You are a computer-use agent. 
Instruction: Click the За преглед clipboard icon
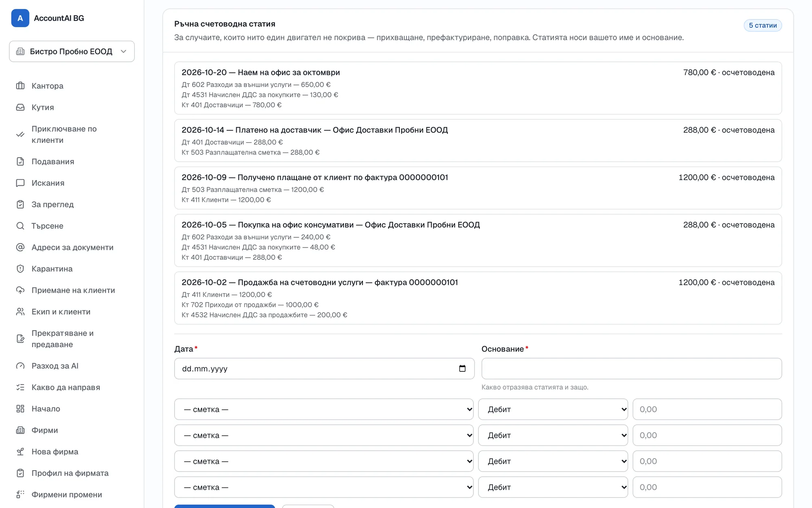coord(20,204)
